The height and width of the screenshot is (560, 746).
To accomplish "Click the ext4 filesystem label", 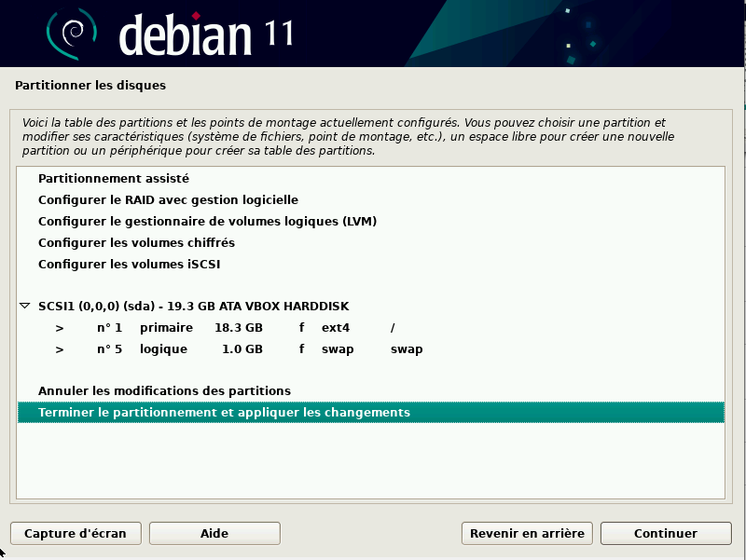I will pos(336,328).
